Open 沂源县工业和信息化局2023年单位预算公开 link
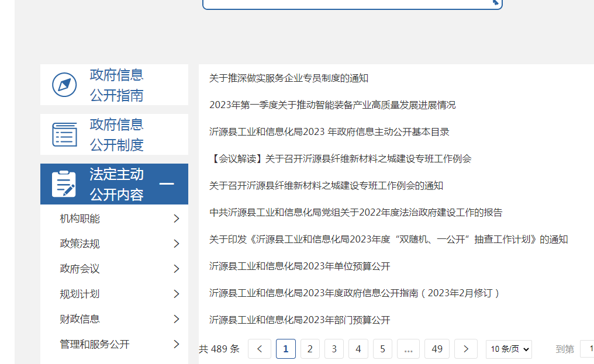Screen dimensions: 594x364 [299, 266]
